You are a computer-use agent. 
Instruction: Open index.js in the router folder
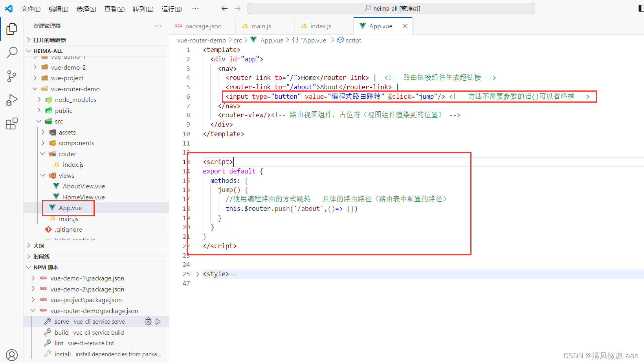(96, 164)
